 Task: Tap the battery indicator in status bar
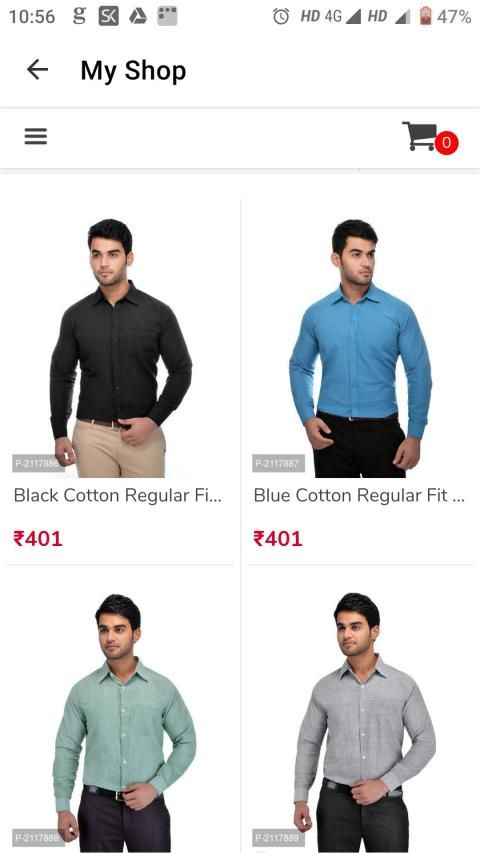coord(425,16)
